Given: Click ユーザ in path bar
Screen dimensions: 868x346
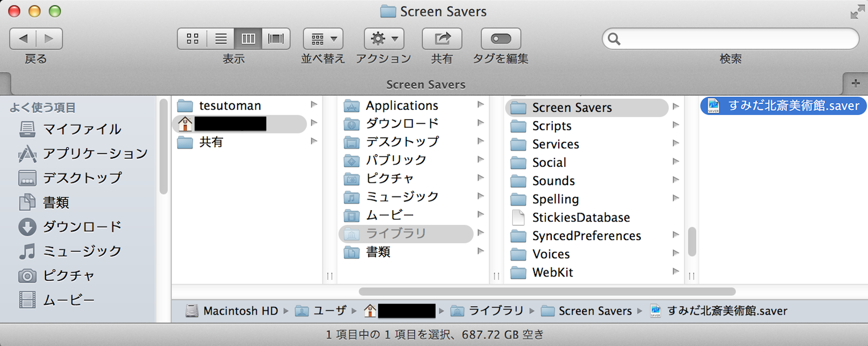Looking at the screenshot, I should pos(321,311).
